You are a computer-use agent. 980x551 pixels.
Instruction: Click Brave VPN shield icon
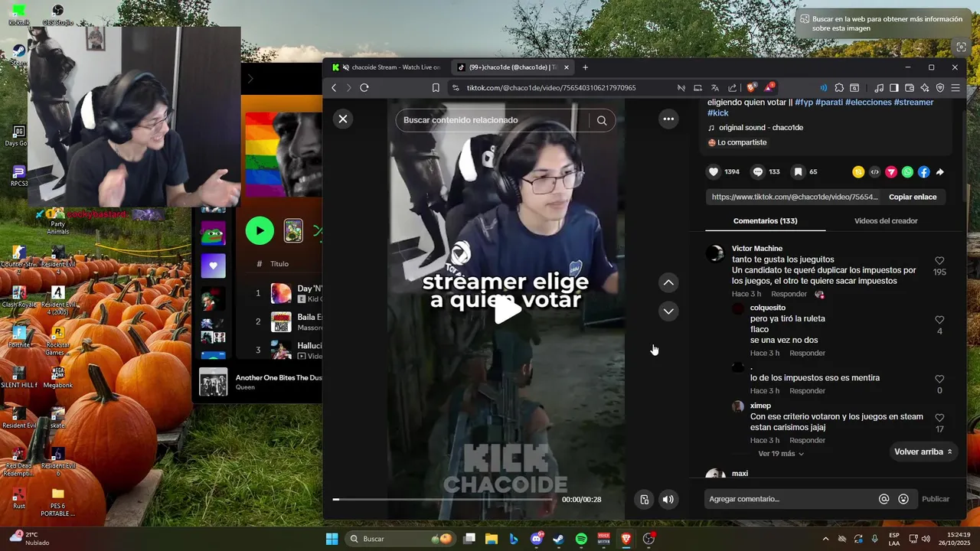940,88
